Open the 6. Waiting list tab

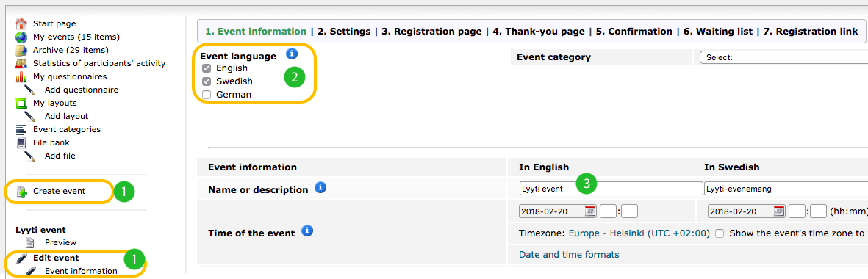[718, 32]
